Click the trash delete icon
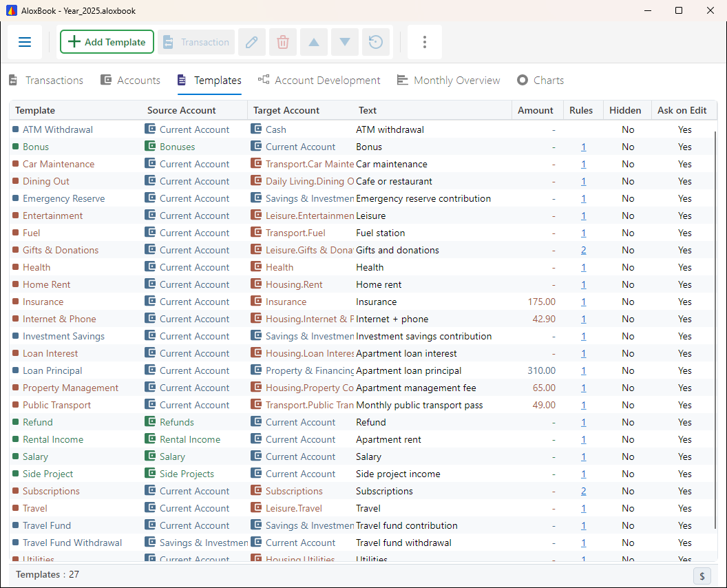Image resolution: width=727 pixels, height=588 pixels. pos(283,42)
